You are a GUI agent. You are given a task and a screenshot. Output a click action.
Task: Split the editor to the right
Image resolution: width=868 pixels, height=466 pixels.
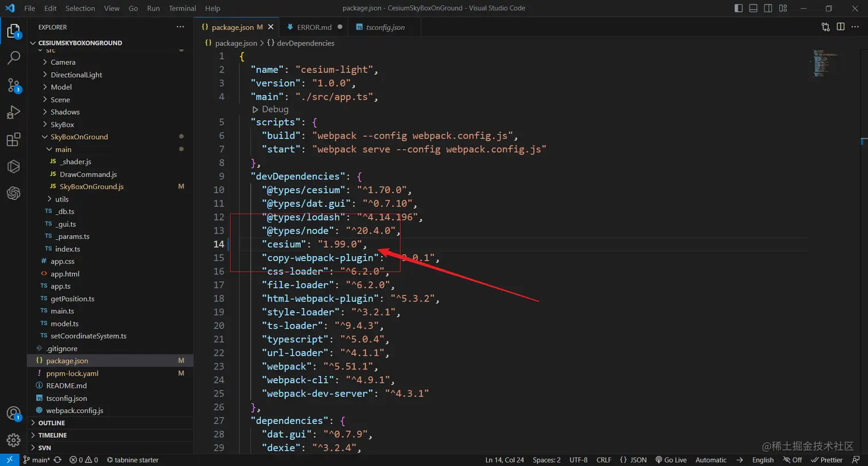click(x=840, y=27)
